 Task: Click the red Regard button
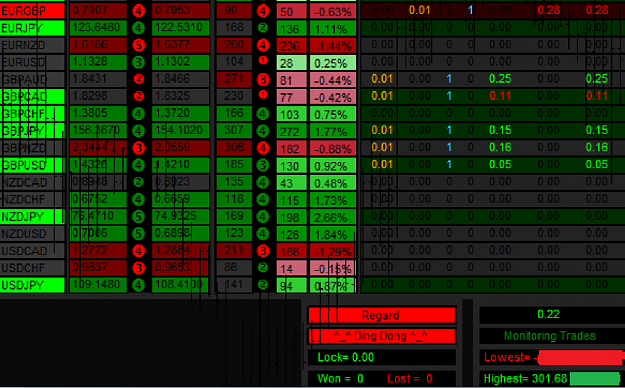(x=382, y=315)
